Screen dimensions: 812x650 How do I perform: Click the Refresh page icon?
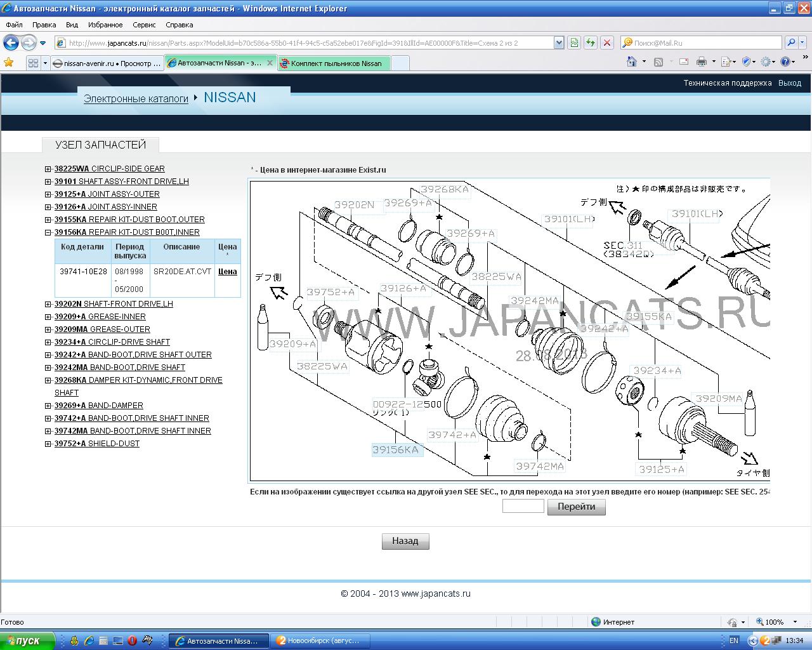click(591, 43)
